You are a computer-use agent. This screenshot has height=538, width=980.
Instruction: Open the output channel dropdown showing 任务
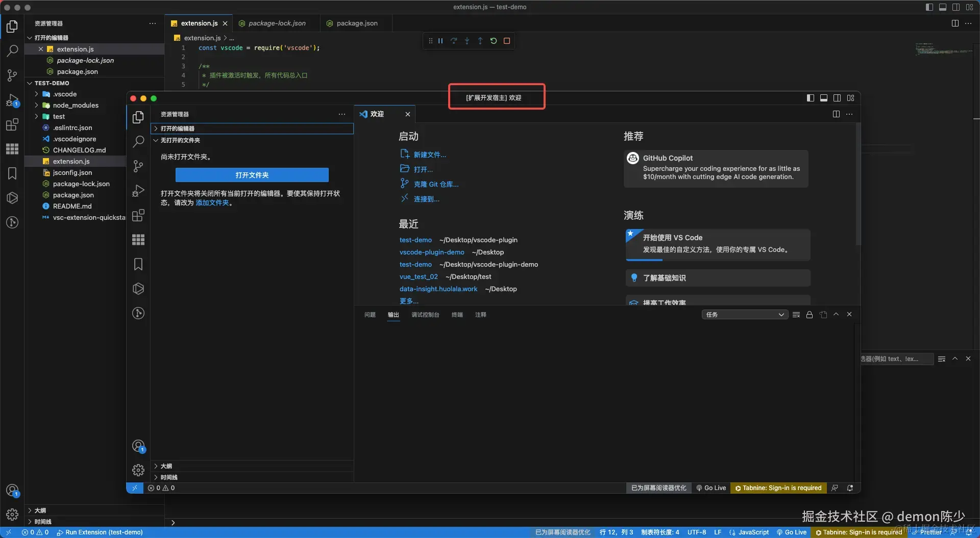tap(745, 315)
